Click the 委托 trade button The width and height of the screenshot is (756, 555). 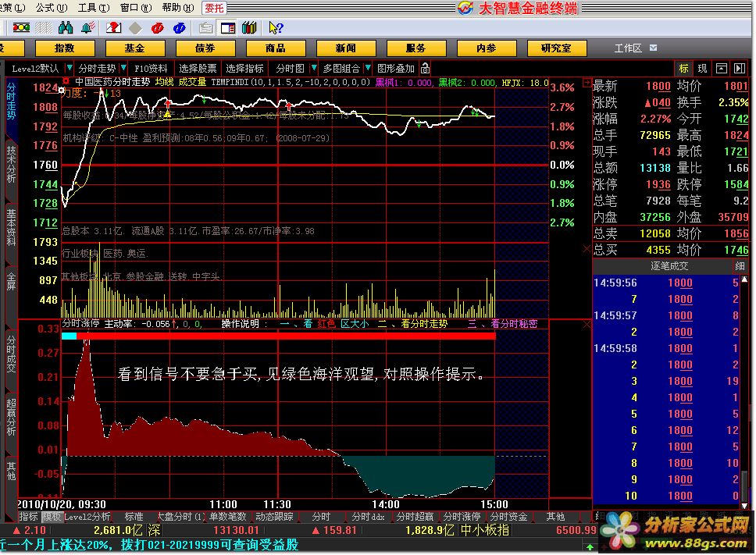[214, 8]
